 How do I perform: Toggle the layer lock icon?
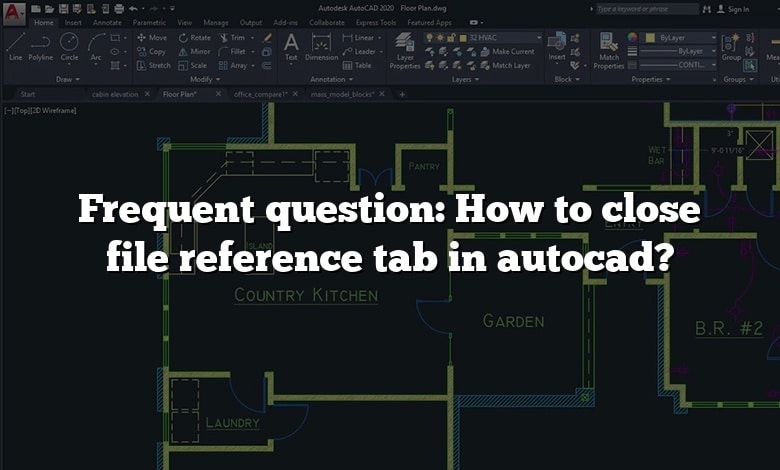point(451,37)
